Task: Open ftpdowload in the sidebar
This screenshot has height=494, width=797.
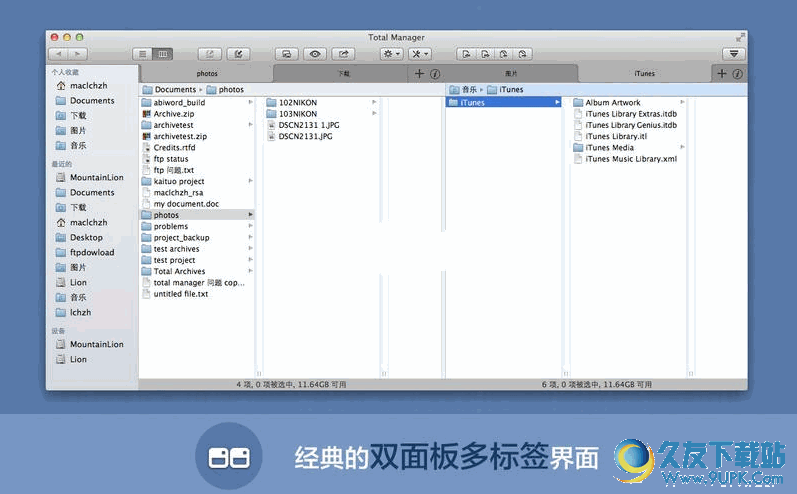Action: pyautogui.click(x=85, y=252)
